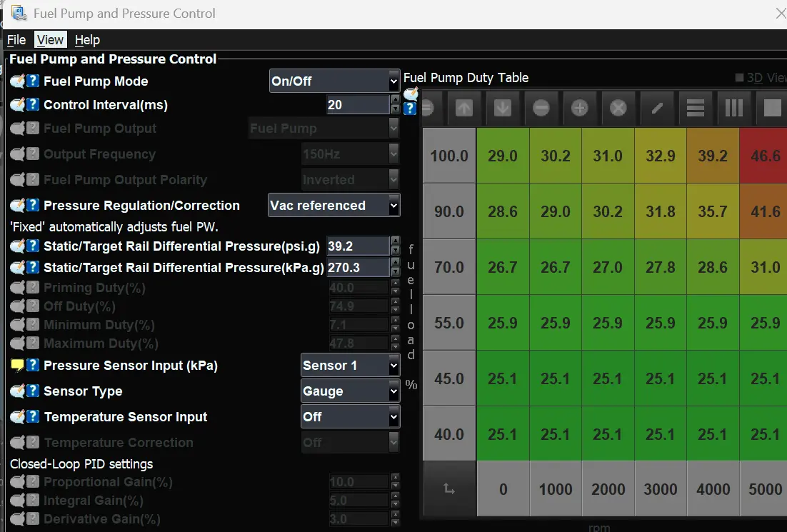Click the increment up-arrow table toolbar icon

pos(464,108)
